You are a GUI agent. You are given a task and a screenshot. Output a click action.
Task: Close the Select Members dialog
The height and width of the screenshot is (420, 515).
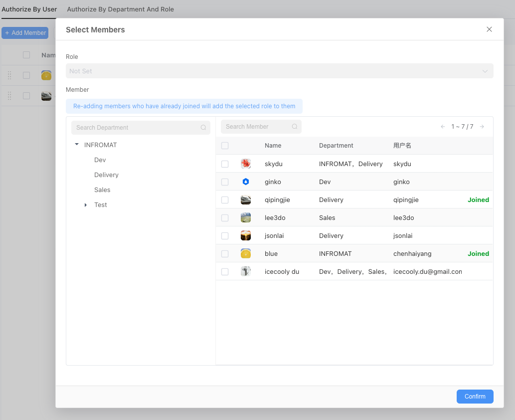click(489, 29)
